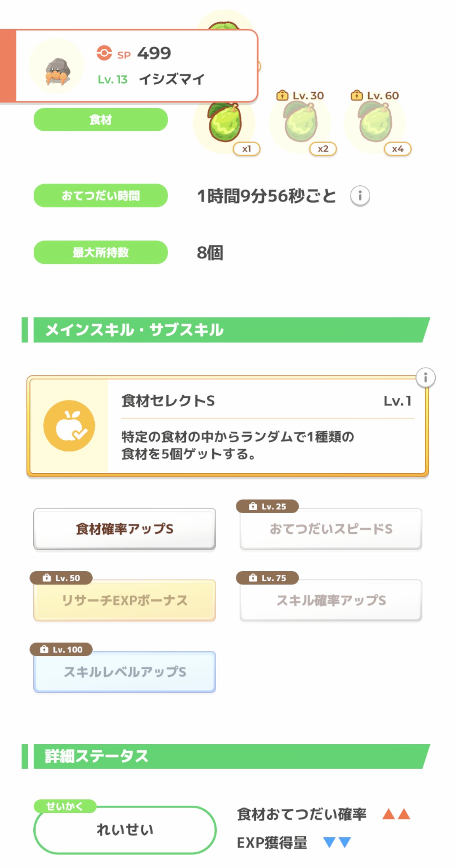This screenshot has height=868, width=455.
Task: Tap the メインスキル・サブスキル section header
Action: click(x=227, y=330)
